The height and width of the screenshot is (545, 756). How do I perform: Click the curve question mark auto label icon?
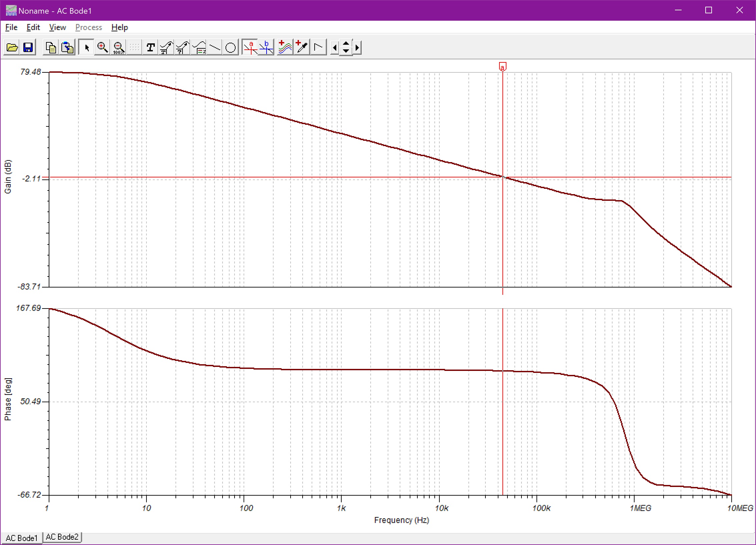182,47
